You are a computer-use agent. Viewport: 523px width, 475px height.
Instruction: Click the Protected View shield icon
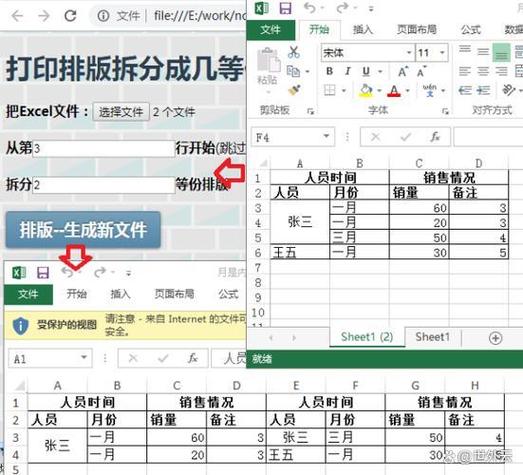coord(20,325)
